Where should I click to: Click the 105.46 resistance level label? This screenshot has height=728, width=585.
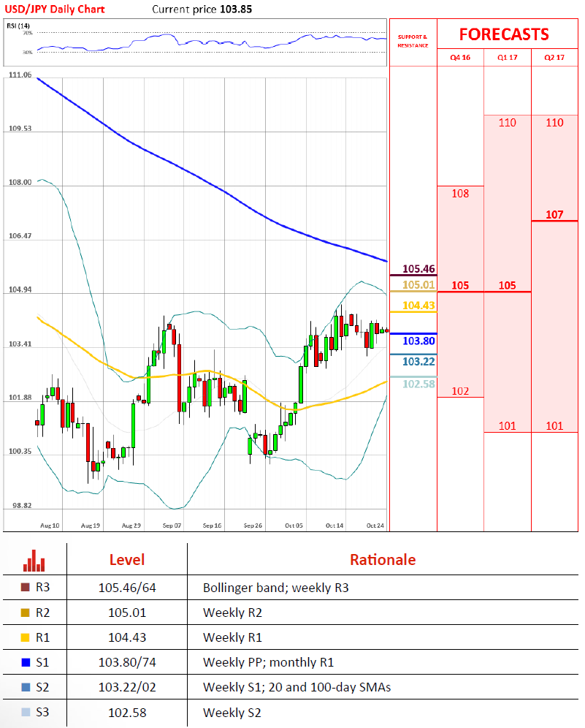pos(418,269)
